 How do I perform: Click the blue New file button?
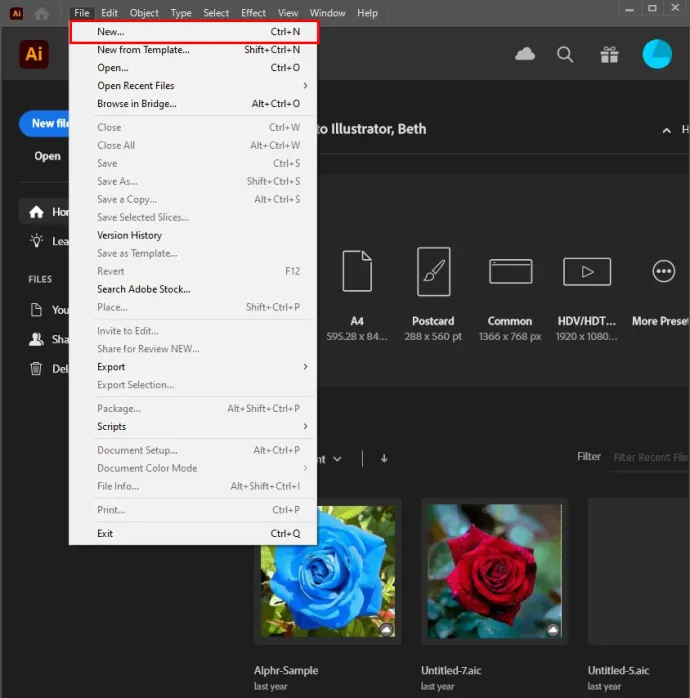pyautogui.click(x=45, y=123)
